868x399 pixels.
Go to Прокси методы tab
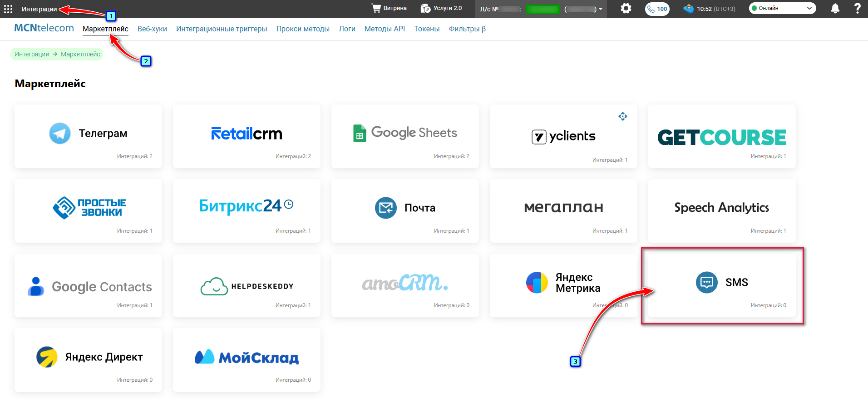pos(303,29)
